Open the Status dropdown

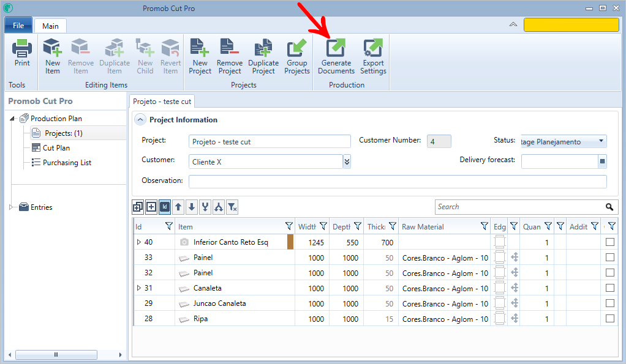coord(601,141)
